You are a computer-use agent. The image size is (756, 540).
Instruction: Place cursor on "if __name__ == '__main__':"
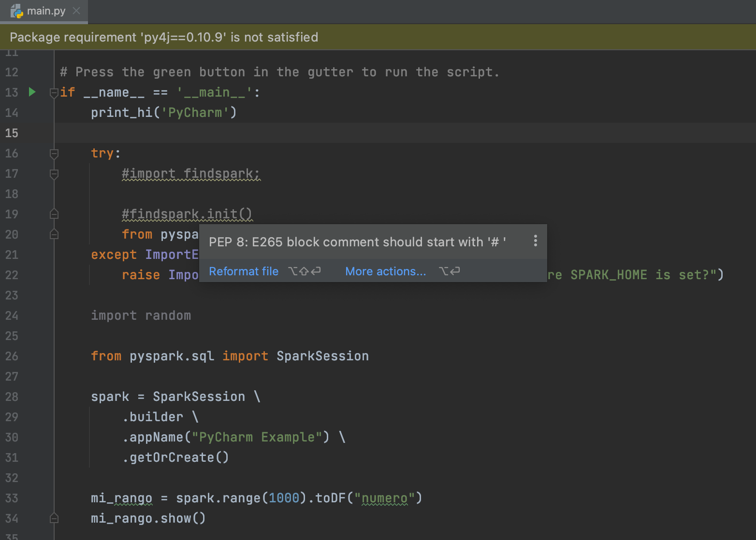[x=160, y=92]
